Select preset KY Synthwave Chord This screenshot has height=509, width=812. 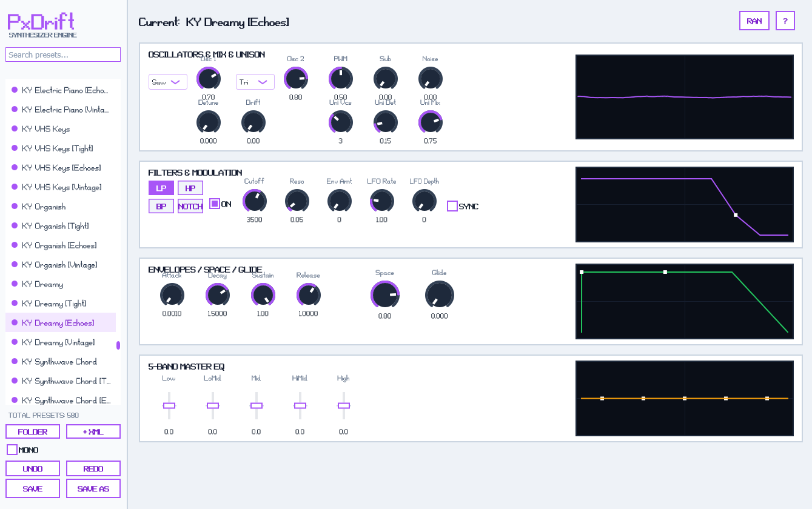point(61,362)
